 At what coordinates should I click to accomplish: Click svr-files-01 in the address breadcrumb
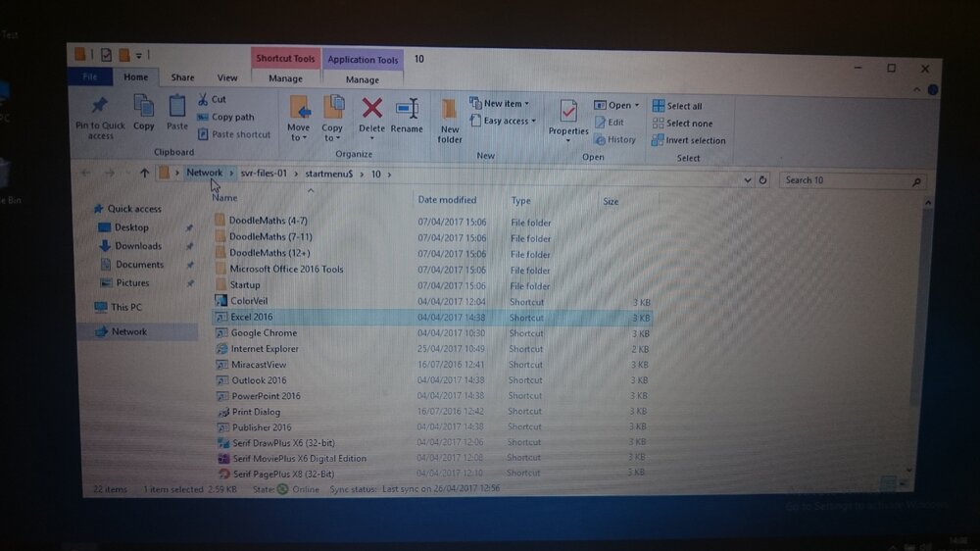pos(264,174)
